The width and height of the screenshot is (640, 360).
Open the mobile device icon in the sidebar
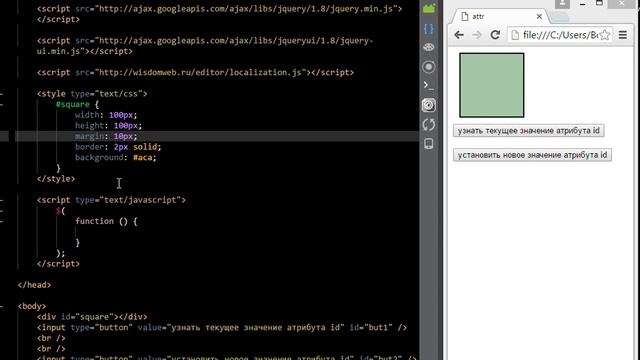(429, 144)
